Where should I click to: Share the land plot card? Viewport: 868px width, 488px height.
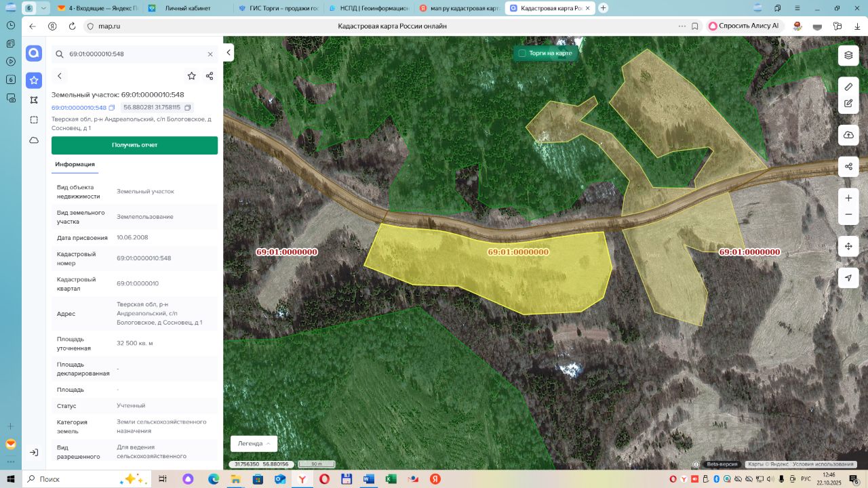[x=210, y=76]
